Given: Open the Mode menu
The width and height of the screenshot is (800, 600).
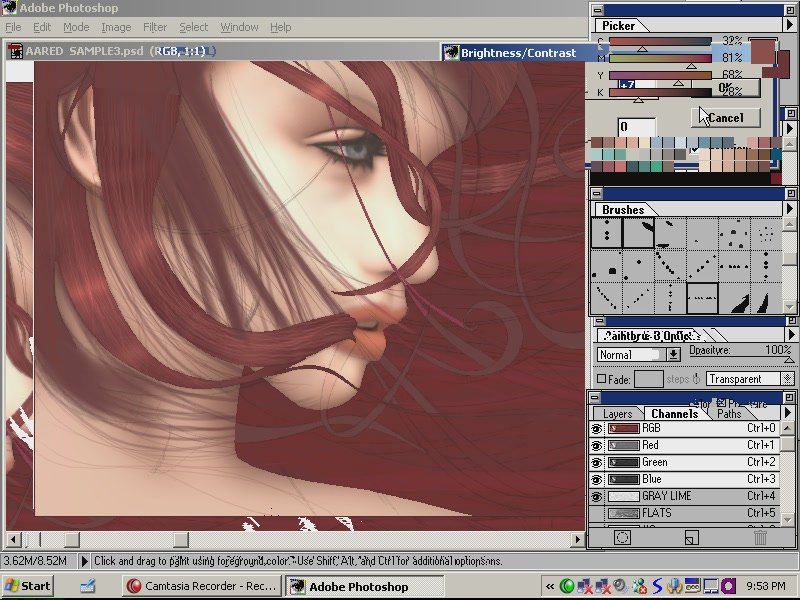Looking at the screenshot, I should click(76, 27).
